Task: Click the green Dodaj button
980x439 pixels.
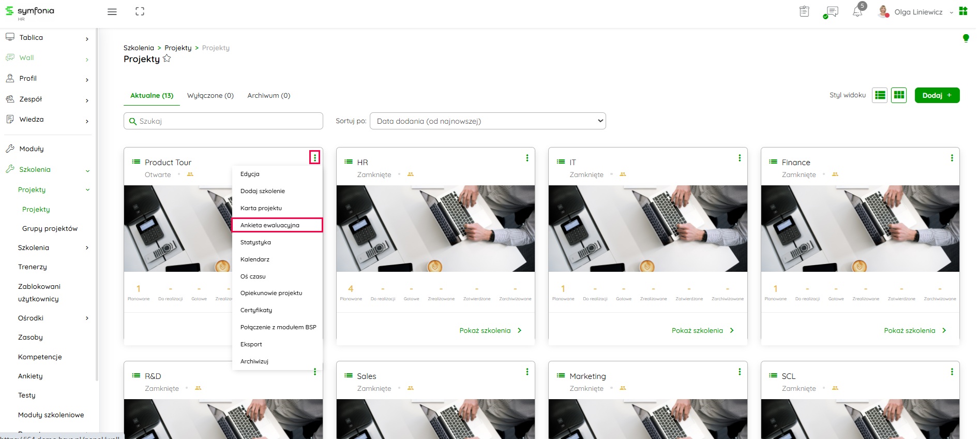Action: 937,95
